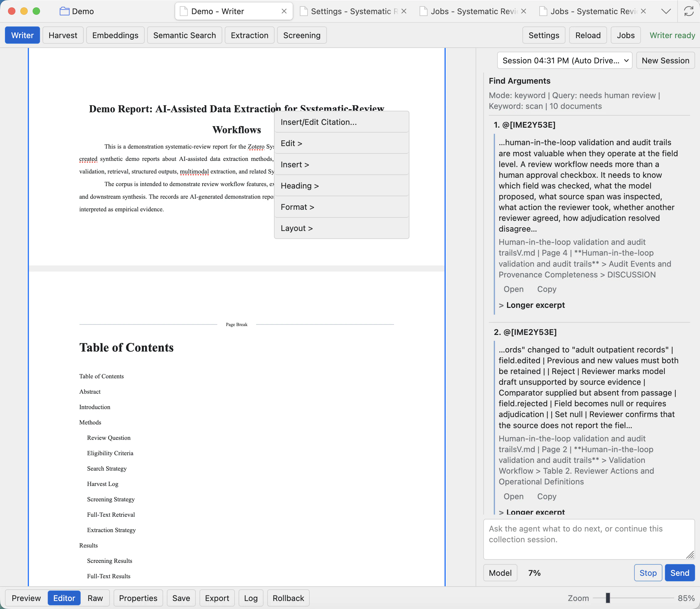Save the document
This screenshot has width=700, height=609.
[181, 598]
